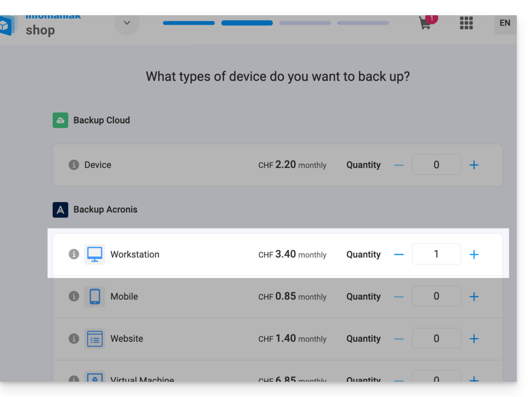Show info for the Workstation row
The width and height of the screenshot is (532, 397).
click(74, 254)
